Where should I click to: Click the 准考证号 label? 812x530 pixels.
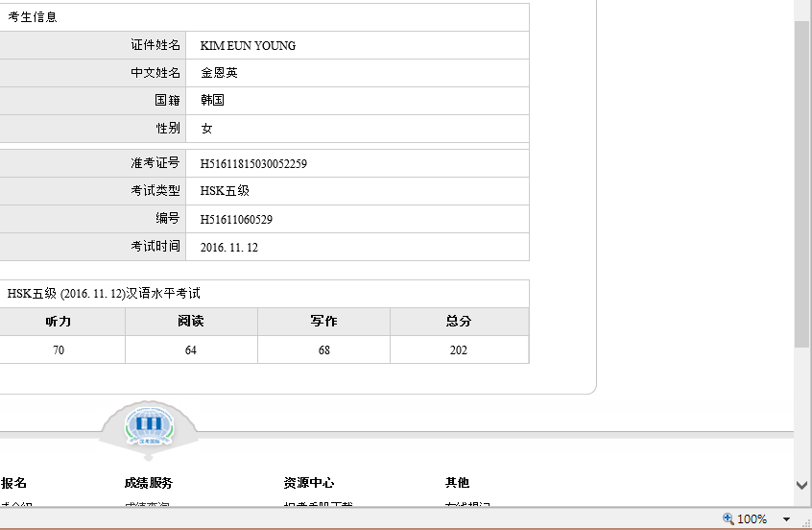point(155,163)
